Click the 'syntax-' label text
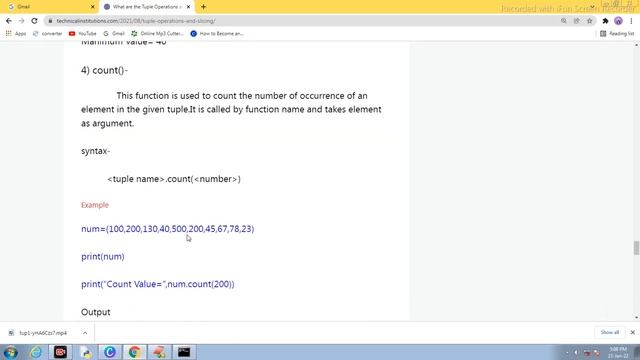Screen dimensions: 640x360 click(x=96, y=151)
